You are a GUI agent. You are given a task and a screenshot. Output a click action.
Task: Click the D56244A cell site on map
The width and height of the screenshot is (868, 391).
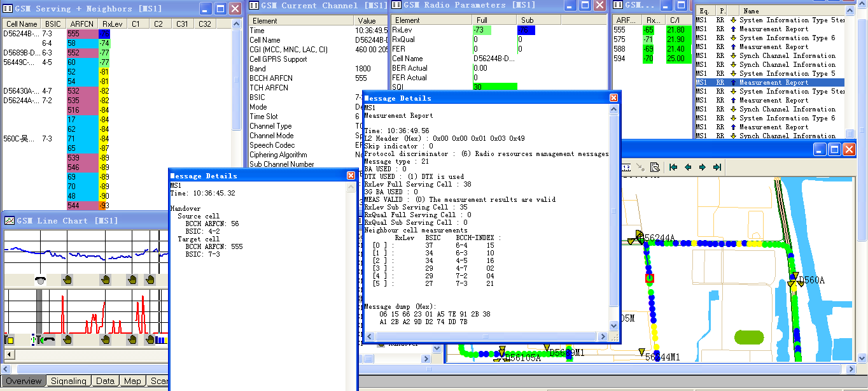637,239
